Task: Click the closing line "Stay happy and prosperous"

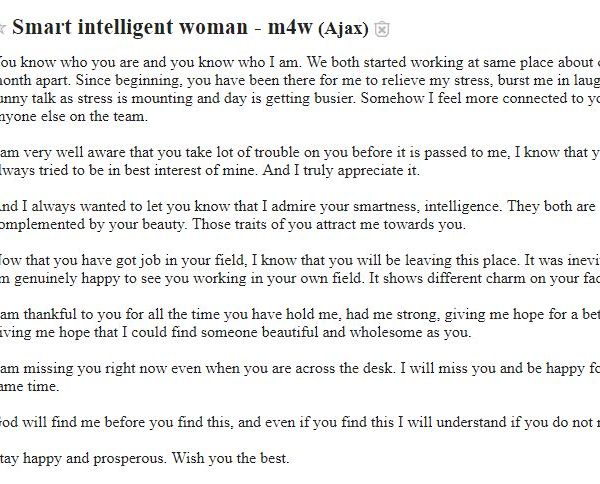Action: point(88,461)
